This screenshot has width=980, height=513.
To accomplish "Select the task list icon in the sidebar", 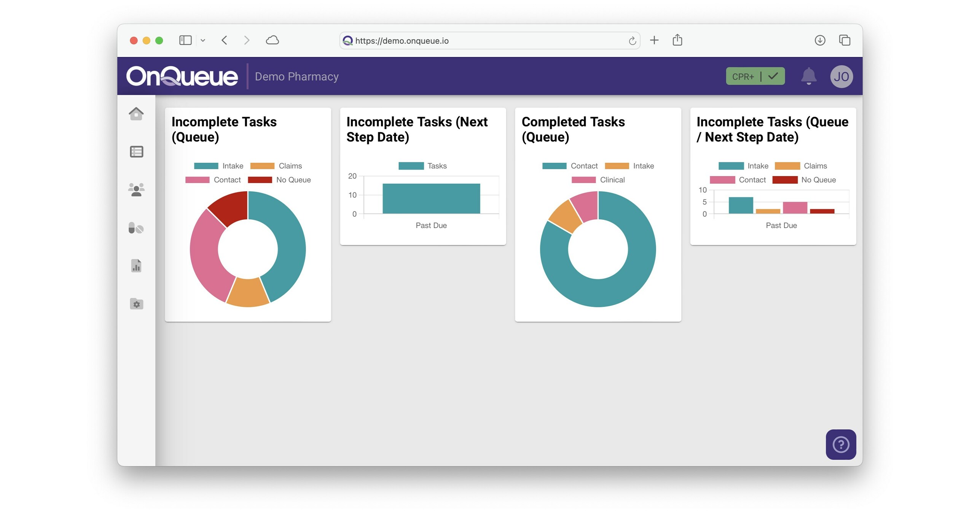I will click(x=136, y=151).
